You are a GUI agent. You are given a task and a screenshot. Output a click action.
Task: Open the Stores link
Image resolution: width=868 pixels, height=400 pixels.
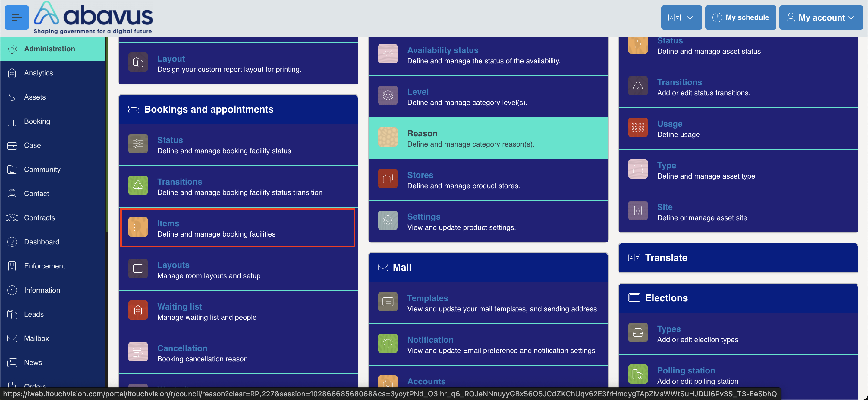pyautogui.click(x=420, y=175)
